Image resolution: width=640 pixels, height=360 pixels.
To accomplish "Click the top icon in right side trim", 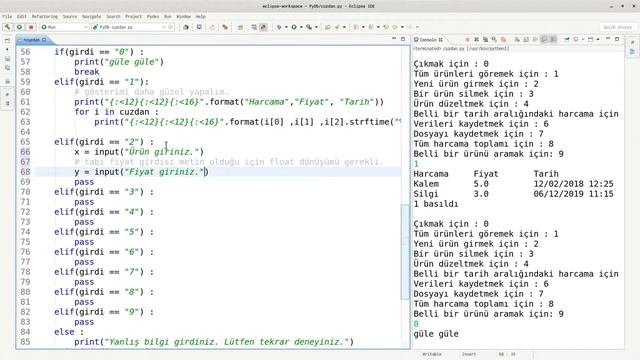I will [632, 42].
